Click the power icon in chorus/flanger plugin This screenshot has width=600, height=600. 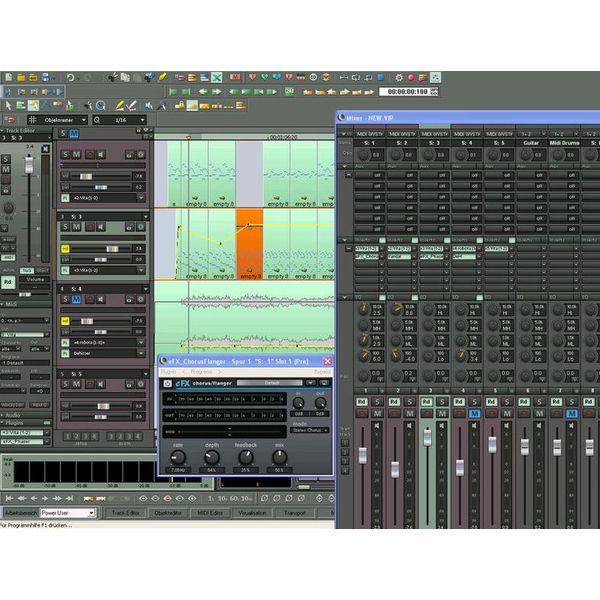coord(167,382)
